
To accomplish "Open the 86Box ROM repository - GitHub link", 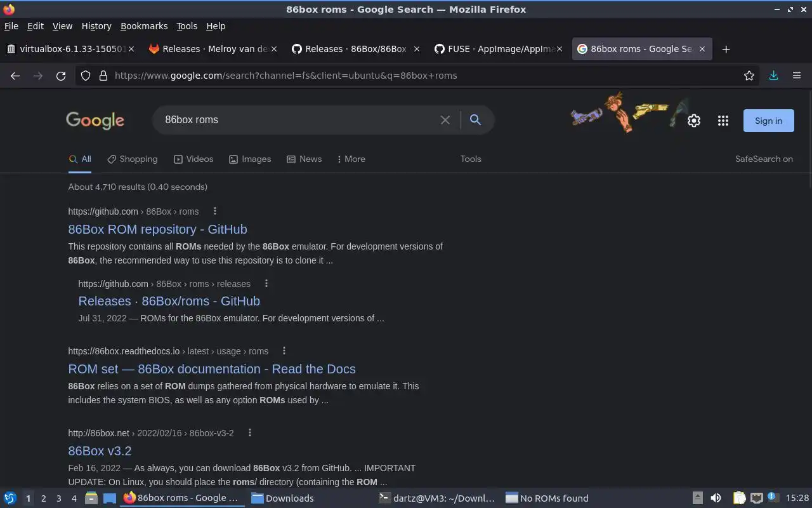I will coord(157,229).
